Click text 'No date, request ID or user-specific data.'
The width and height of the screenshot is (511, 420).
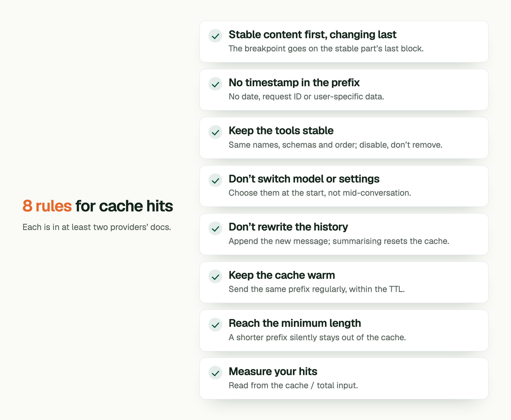(x=306, y=97)
